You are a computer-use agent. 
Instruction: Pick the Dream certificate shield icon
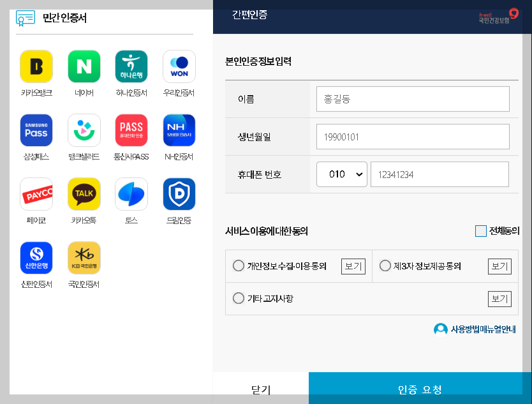pyautogui.click(x=179, y=194)
